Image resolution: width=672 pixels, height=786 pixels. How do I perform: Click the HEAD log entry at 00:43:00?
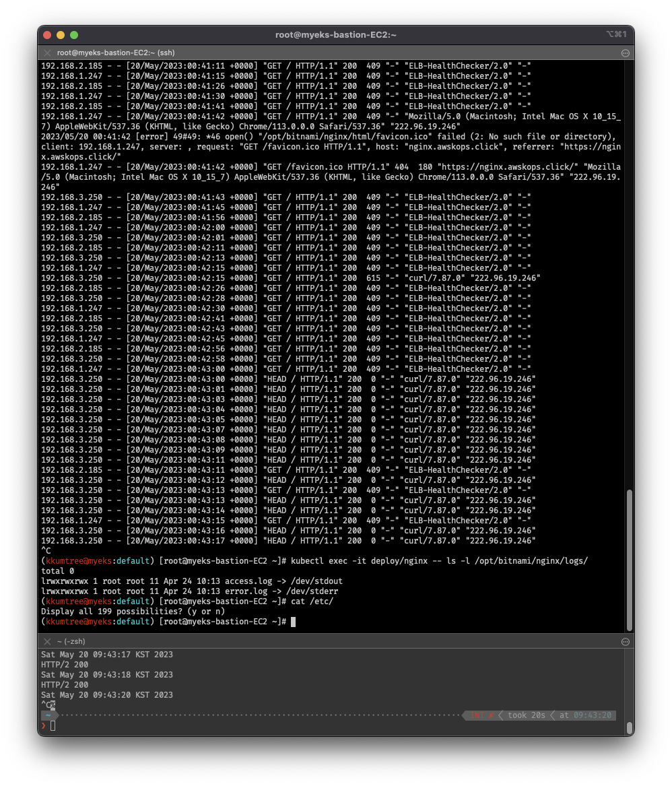tap(288, 379)
